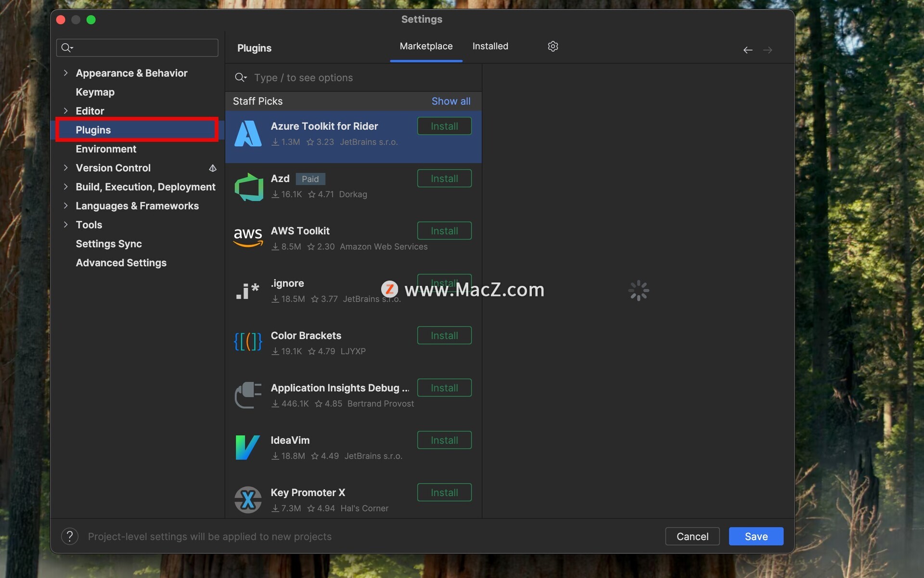This screenshot has height=578, width=924.
Task: Click the LJYXP vendor text
Action: click(x=353, y=351)
